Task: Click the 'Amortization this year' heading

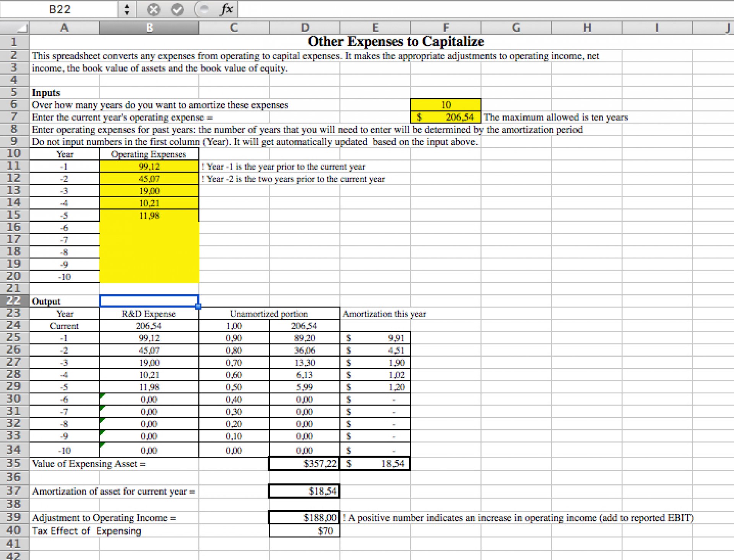Action: coord(384,313)
